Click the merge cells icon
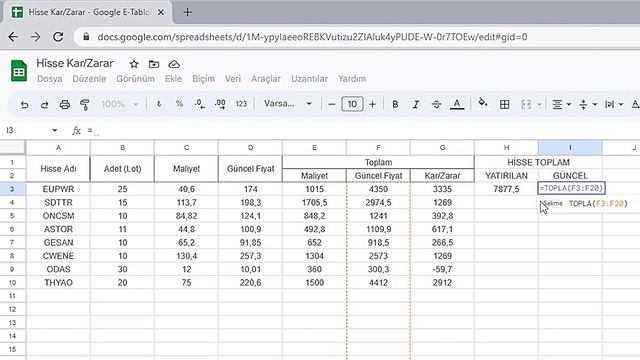This screenshot has width=640, height=360. tap(526, 104)
